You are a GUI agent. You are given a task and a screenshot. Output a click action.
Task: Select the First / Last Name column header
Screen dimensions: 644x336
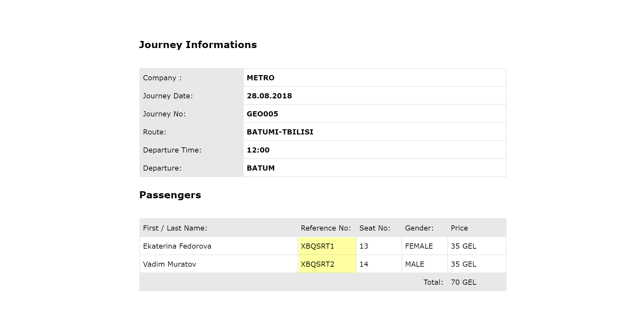pos(175,228)
